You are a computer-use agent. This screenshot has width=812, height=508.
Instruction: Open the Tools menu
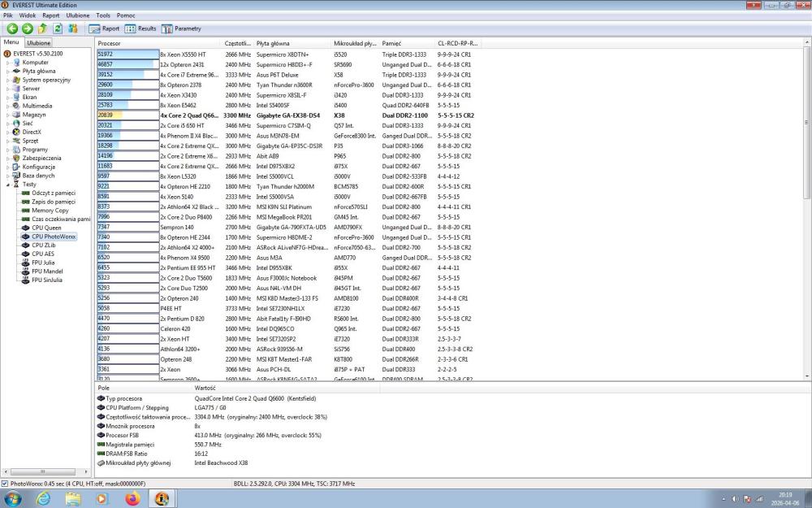103,15
